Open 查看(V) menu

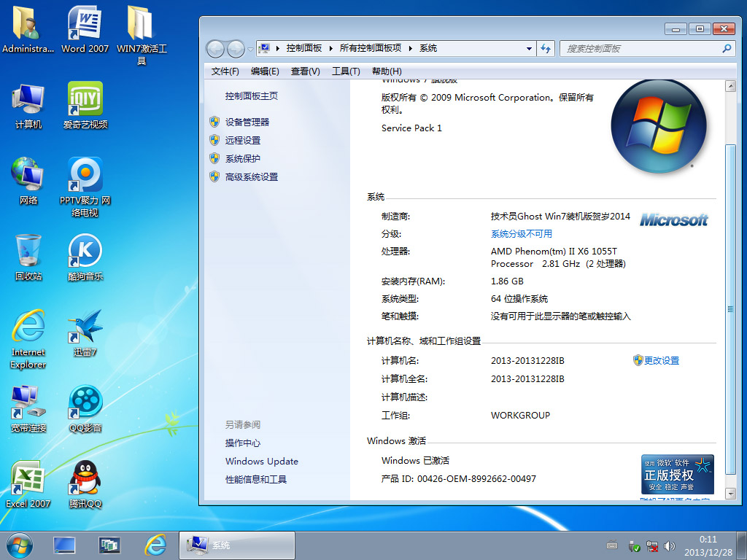point(306,71)
